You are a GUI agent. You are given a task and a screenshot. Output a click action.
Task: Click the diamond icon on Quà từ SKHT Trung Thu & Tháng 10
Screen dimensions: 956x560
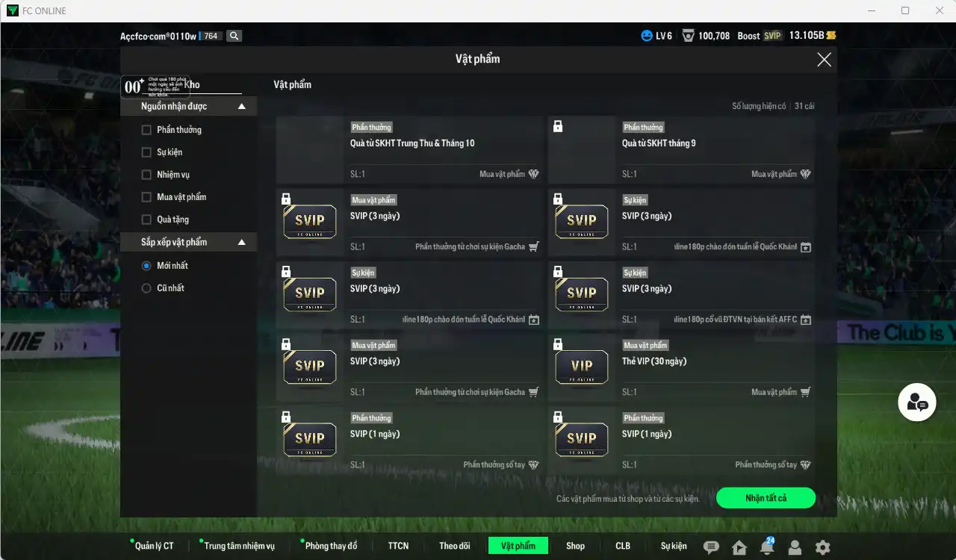[x=533, y=174]
